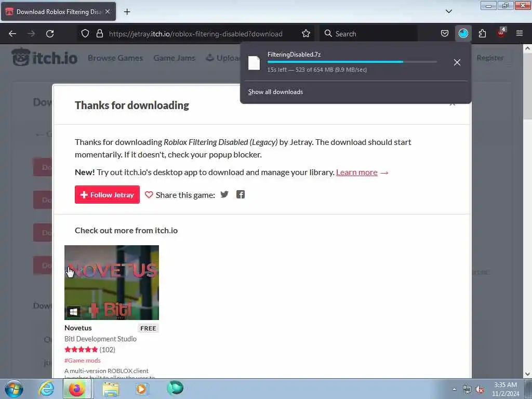Bookmark this page with the star
532x399 pixels.
coord(305,34)
